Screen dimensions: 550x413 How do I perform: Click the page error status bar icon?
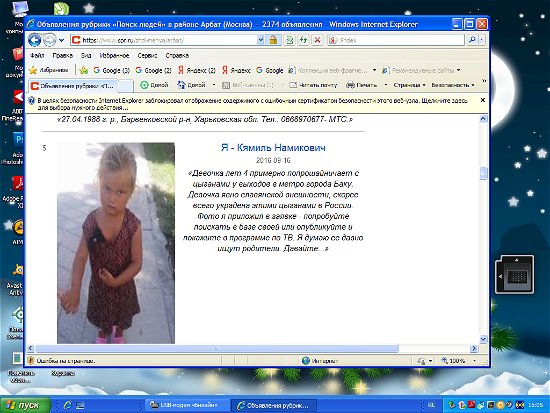click(31, 360)
